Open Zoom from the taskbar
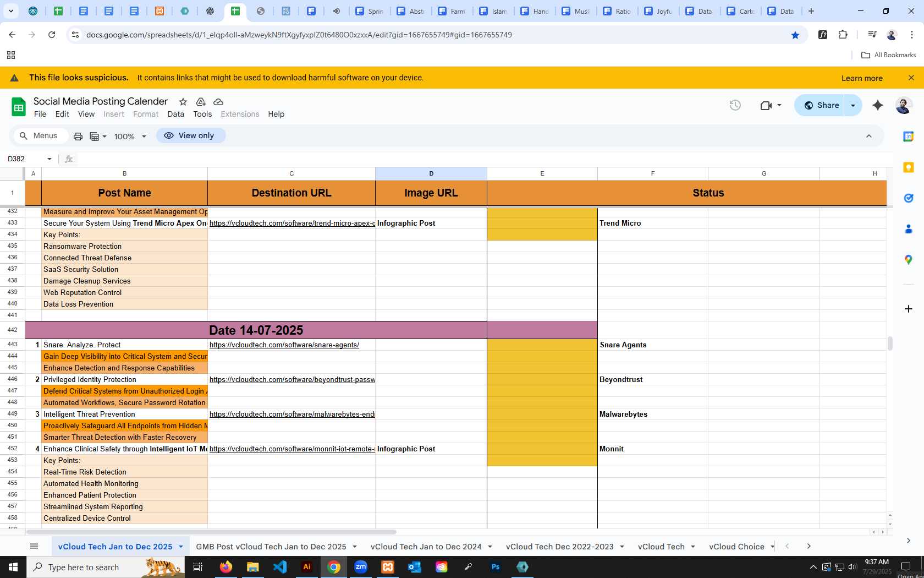924x578 pixels. pos(361,567)
